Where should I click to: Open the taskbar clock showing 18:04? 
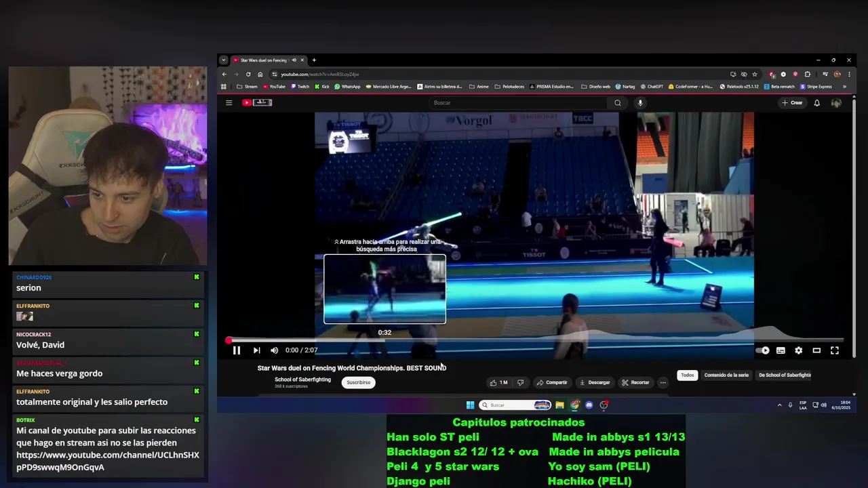(841, 405)
